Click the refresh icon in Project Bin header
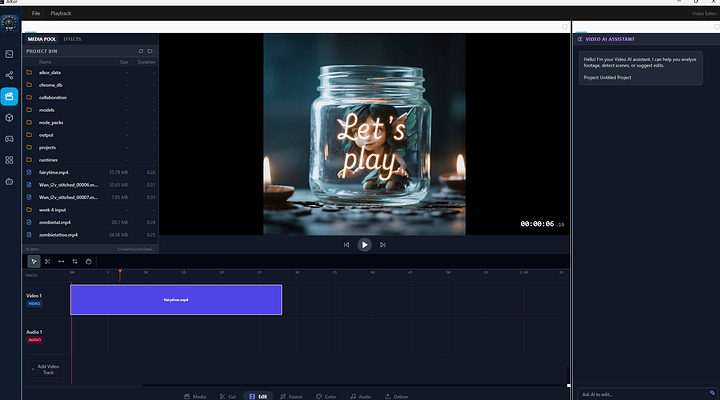720x400 pixels. 140,50
